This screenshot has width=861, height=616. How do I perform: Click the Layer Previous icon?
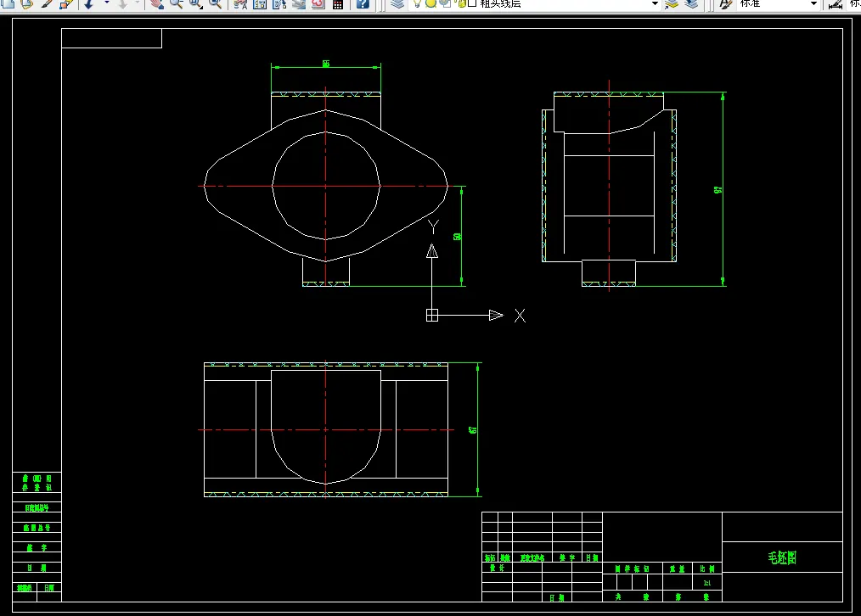(x=691, y=4)
